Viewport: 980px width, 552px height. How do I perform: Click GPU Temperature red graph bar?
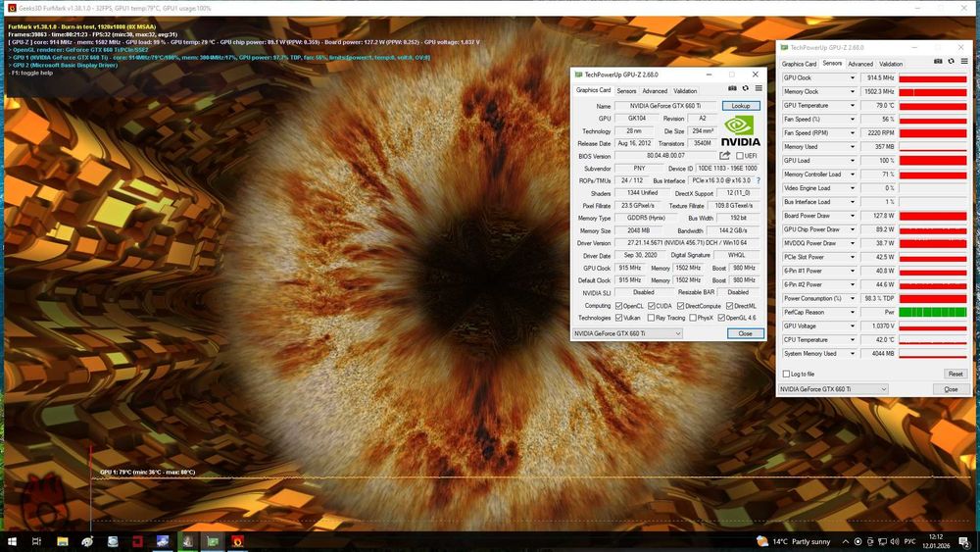pos(933,106)
